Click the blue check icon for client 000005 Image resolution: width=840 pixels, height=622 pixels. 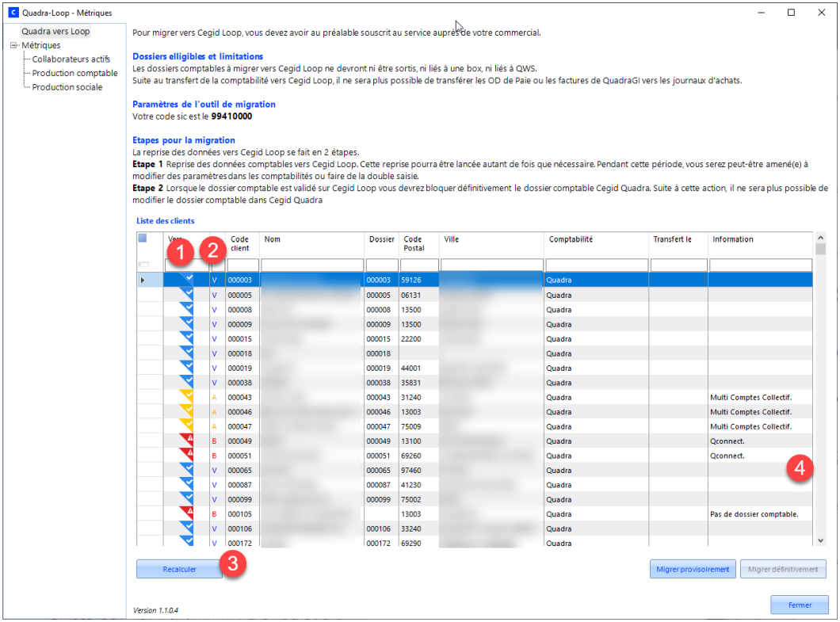186,294
